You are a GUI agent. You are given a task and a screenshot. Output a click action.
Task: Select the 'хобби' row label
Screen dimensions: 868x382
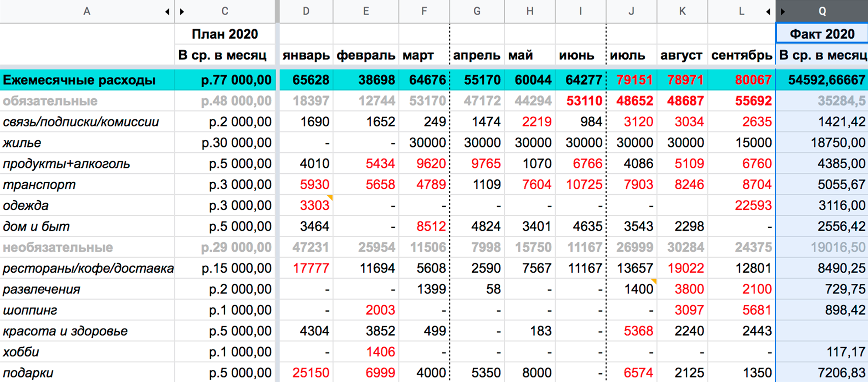pyautogui.click(x=87, y=352)
